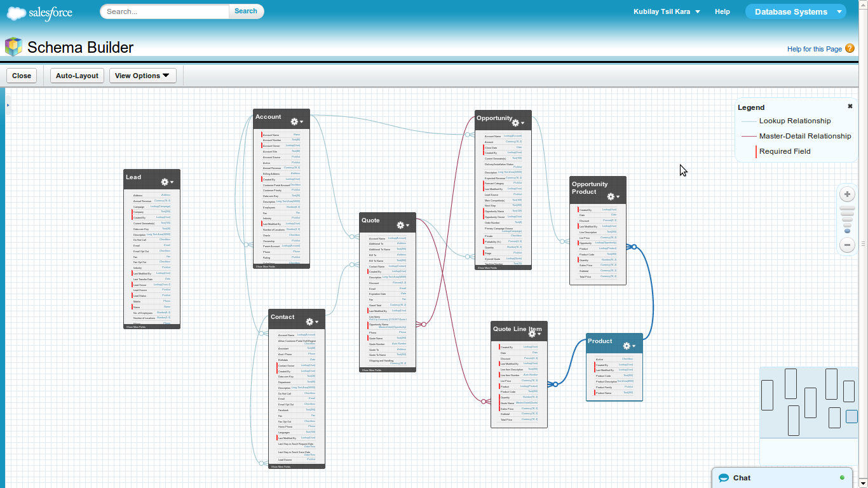
Task: Close the Legend panel
Action: pos(850,106)
